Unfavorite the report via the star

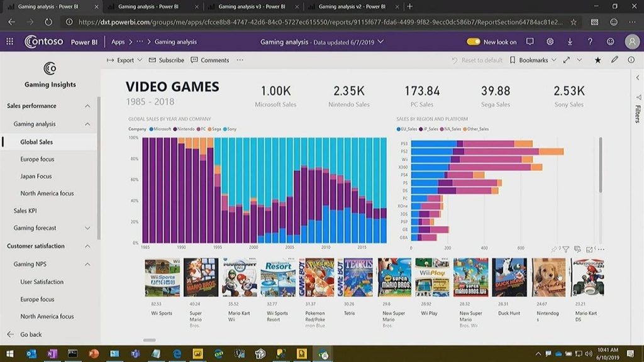(597, 60)
